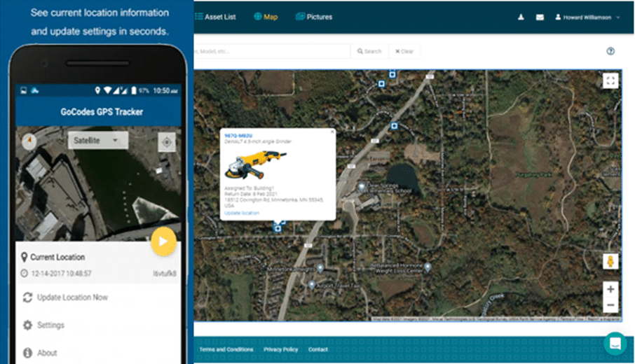Zoom out on the map

click(610, 305)
